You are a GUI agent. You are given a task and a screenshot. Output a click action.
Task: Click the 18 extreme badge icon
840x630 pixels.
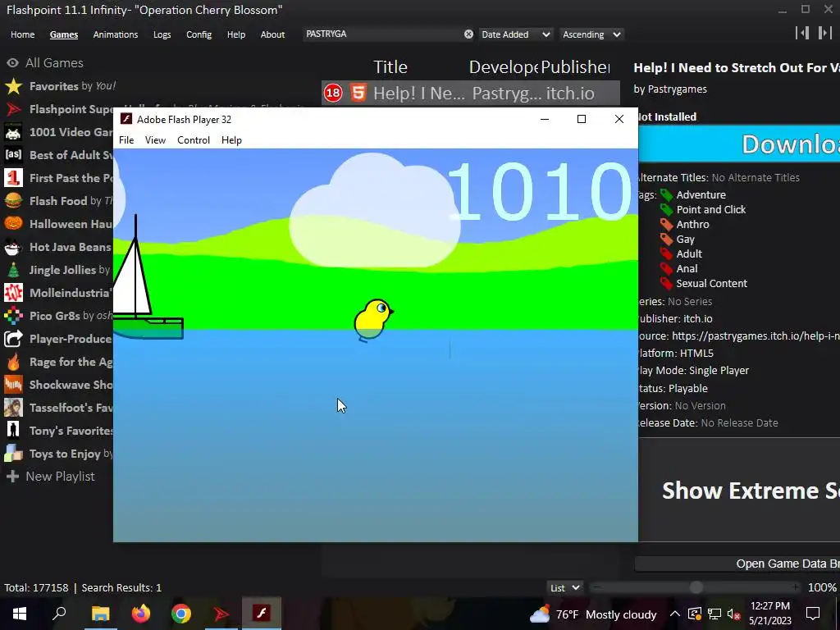point(333,94)
